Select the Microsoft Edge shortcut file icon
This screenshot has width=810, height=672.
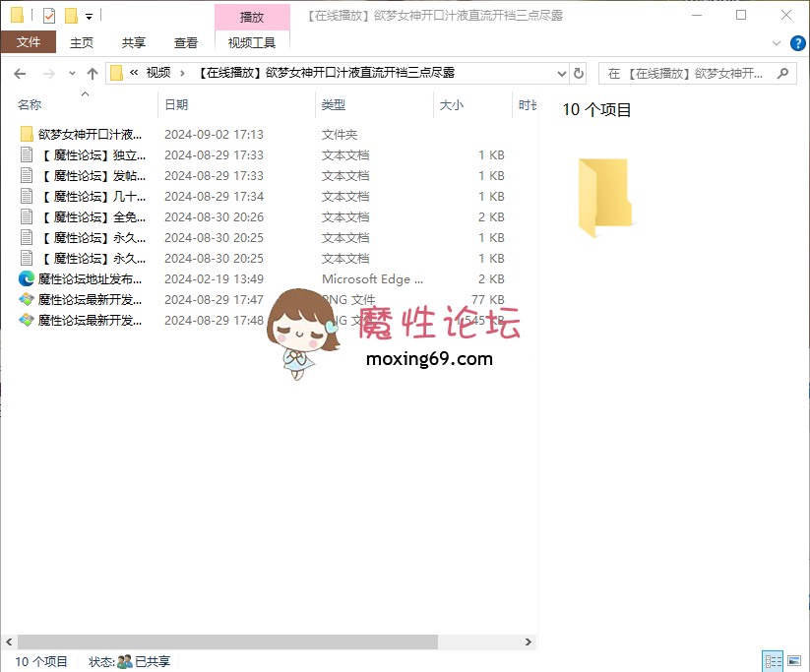pos(27,279)
